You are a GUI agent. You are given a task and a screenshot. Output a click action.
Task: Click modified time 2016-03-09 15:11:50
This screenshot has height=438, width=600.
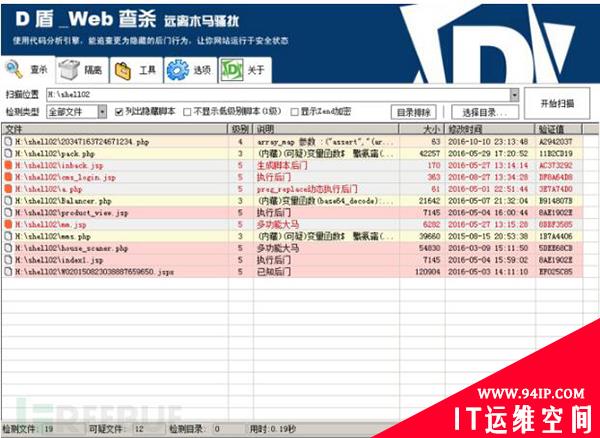488,248
